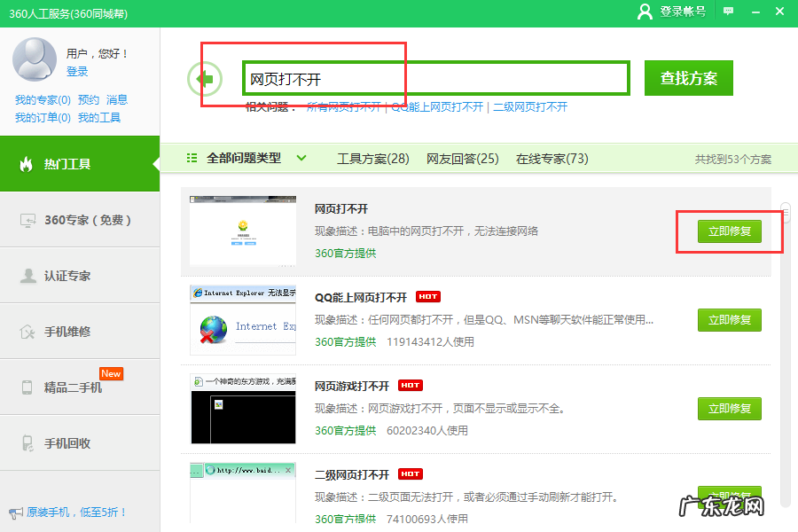Open the feedback chat icon in title bar
This screenshot has width=798, height=532.
coord(729,12)
